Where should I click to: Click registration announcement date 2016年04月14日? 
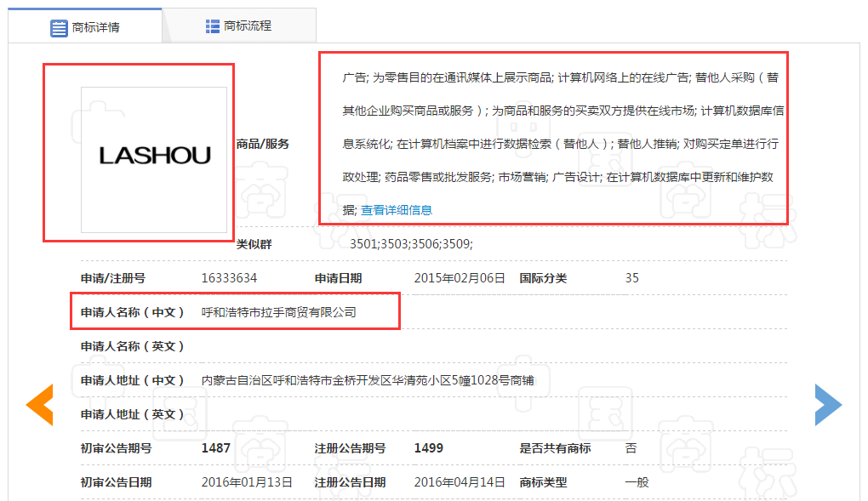(x=460, y=482)
